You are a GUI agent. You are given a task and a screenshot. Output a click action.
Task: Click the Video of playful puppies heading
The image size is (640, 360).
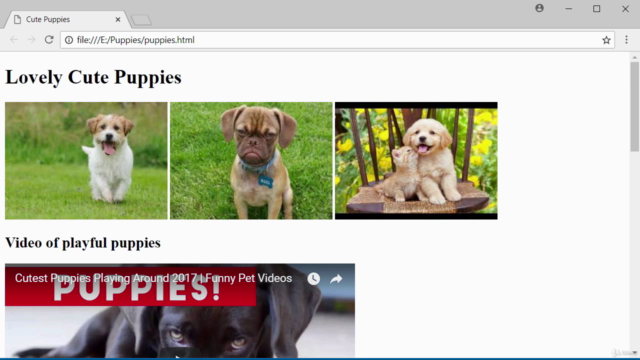tap(83, 243)
